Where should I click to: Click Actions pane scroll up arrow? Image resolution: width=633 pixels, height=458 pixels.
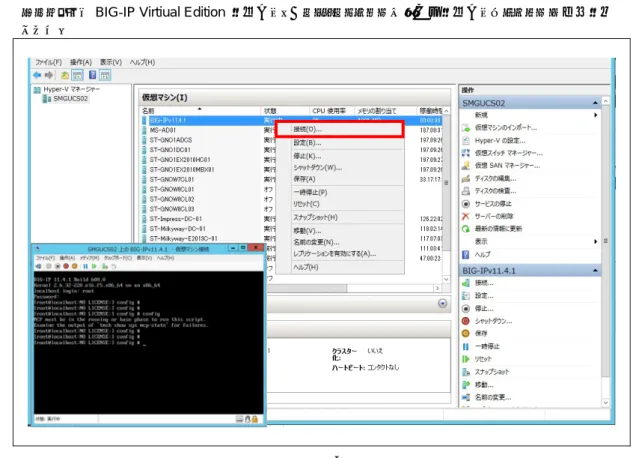(x=606, y=100)
